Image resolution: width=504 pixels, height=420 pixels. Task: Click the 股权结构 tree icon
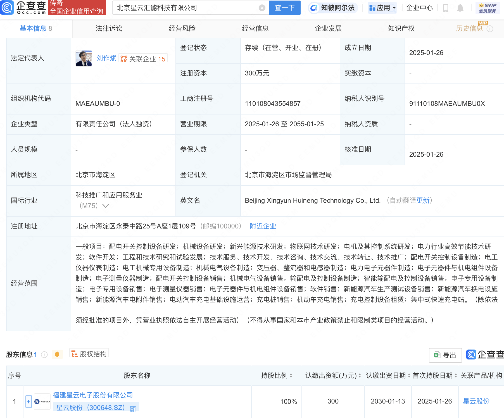point(75,354)
